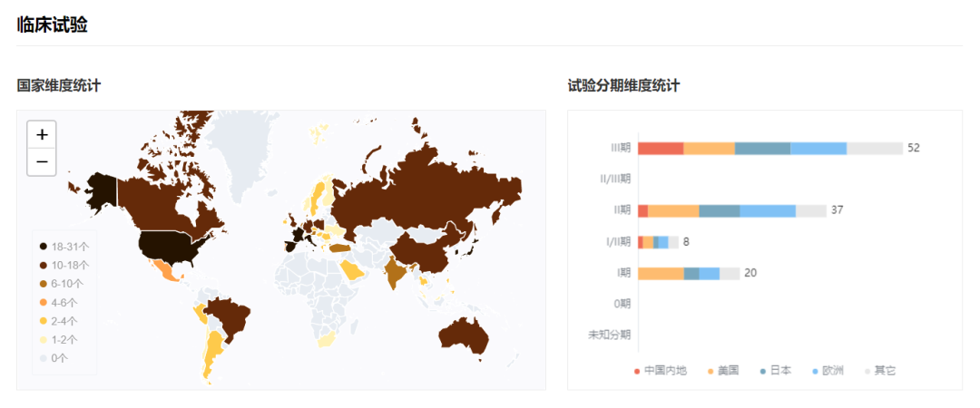Click the teal 日本 segment of II期 bar

click(x=720, y=210)
